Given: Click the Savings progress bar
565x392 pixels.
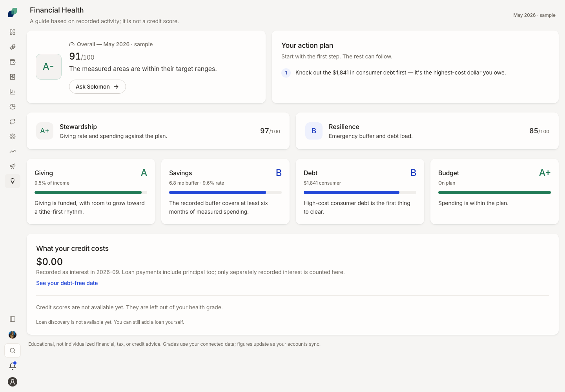Looking at the screenshot, I should (225, 192).
